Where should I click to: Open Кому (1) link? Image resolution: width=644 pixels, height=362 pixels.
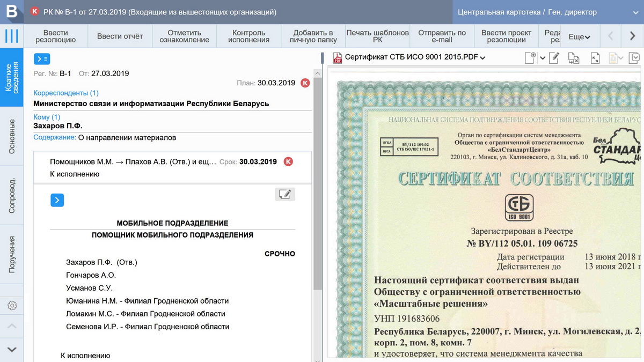(47, 117)
